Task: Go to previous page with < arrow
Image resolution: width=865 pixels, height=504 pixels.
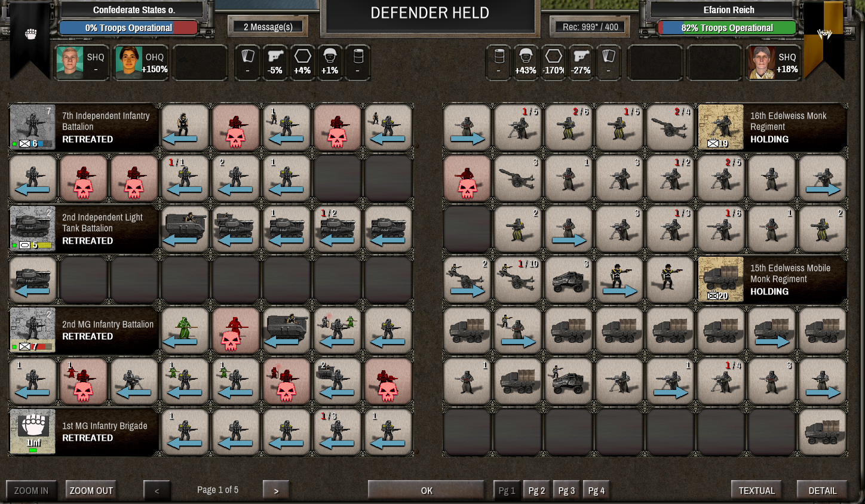Action: click(157, 490)
